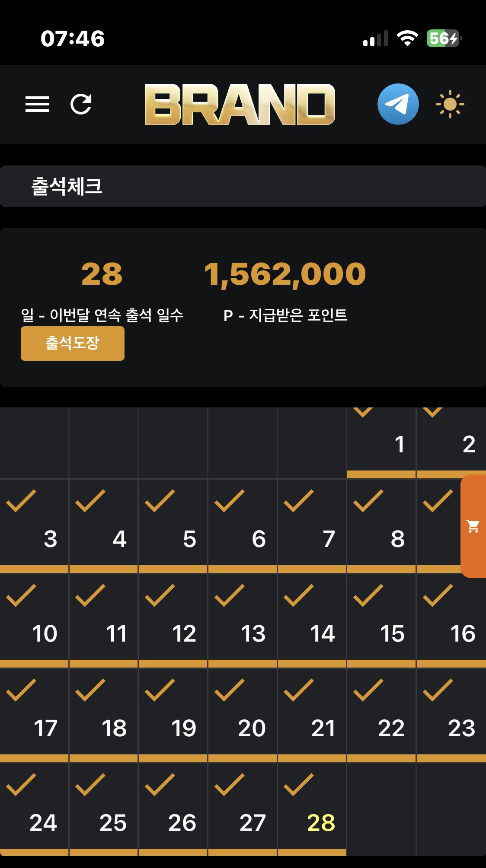Open the orange shopping cart tab
The width and height of the screenshot is (486, 868).
[473, 526]
